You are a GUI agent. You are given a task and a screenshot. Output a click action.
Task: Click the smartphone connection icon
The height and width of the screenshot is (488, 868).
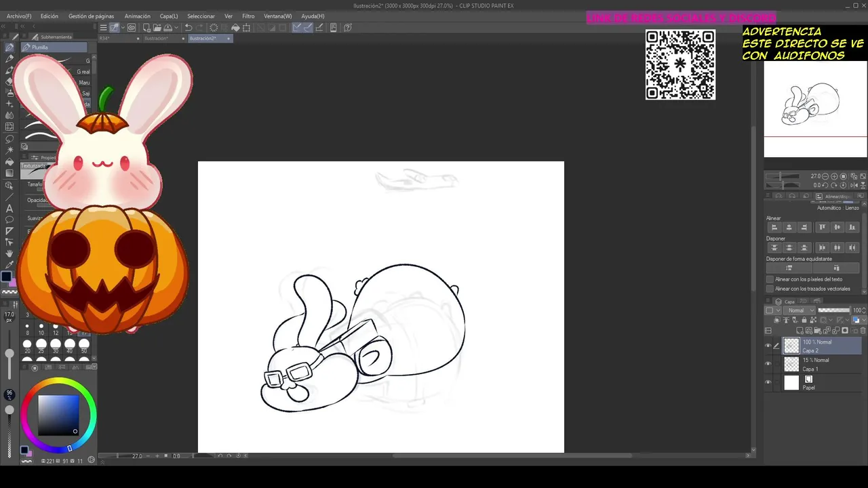tap(334, 28)
